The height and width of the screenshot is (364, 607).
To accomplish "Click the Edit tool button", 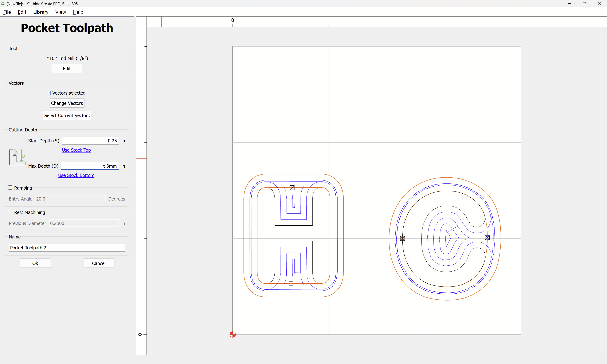I will click(x=67, y=69).
